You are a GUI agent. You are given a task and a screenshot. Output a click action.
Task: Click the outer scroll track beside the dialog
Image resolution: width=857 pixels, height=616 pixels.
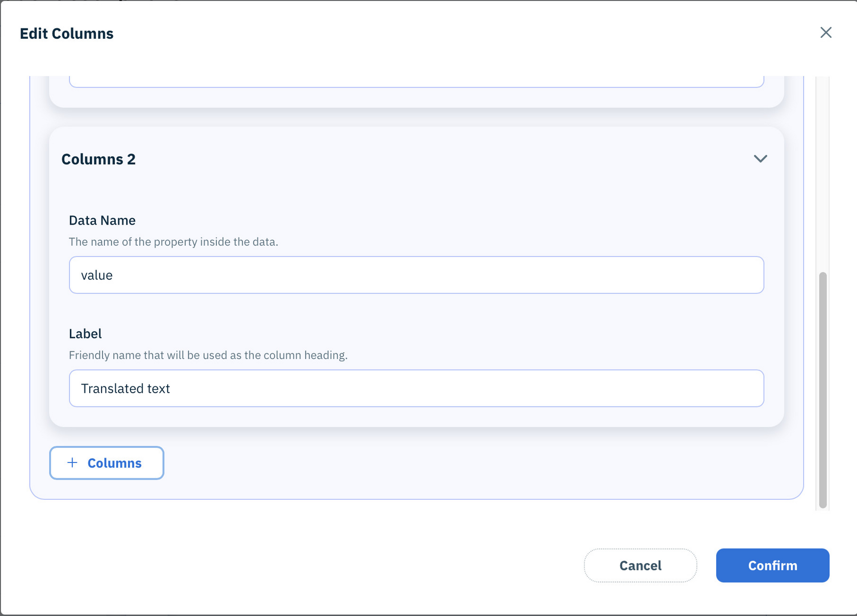pyautogui.click(x=823, y=159)
